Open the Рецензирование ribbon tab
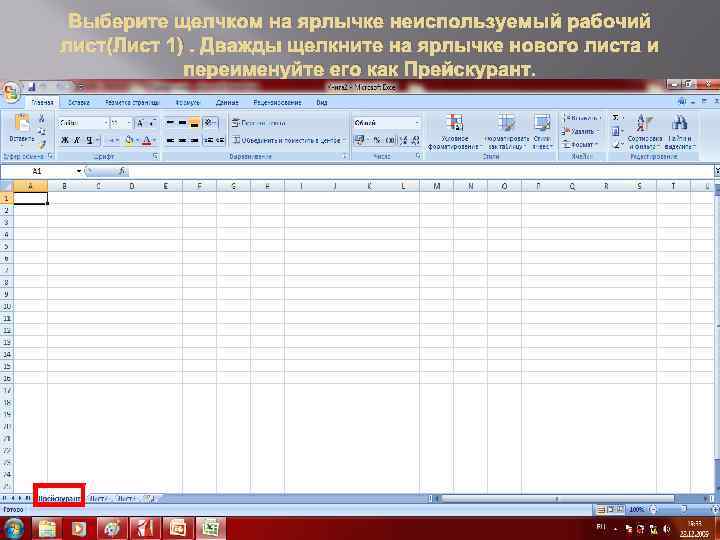This screenshot has height=540, width=720. (x=277, y=103)
